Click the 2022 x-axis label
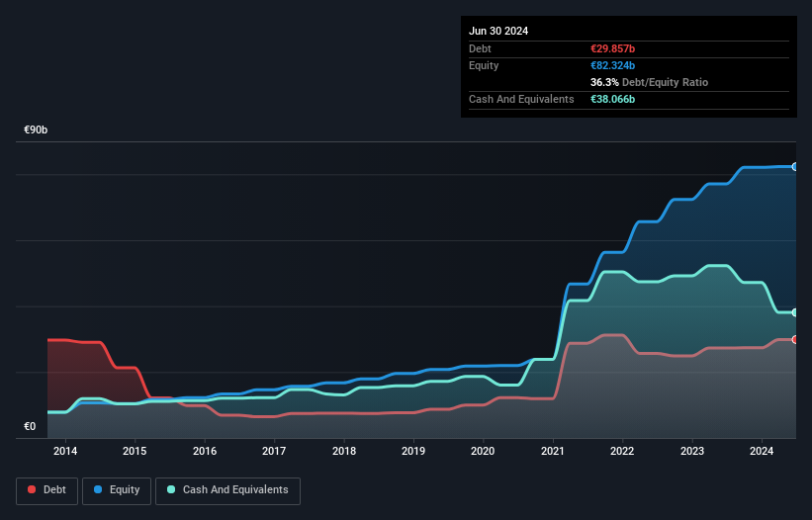Viewport: 812px width, 520px height. [622, 451]
